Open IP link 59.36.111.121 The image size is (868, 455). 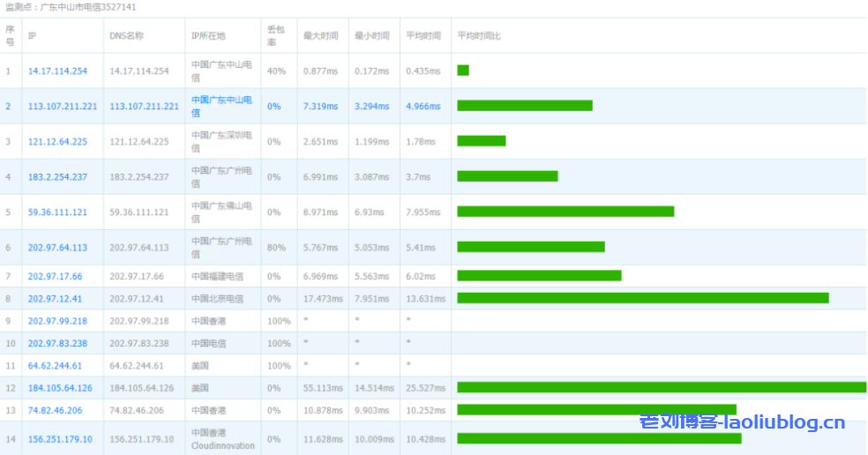57,212
